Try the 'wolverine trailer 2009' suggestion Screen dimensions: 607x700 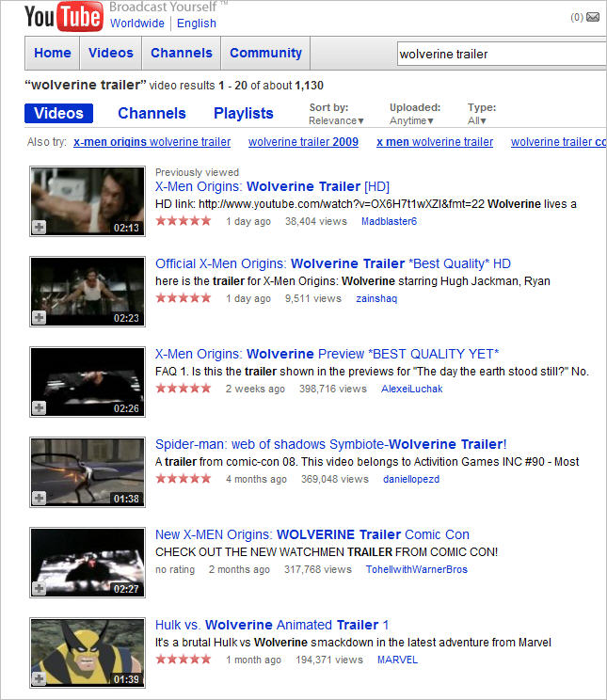click(303, 142)
